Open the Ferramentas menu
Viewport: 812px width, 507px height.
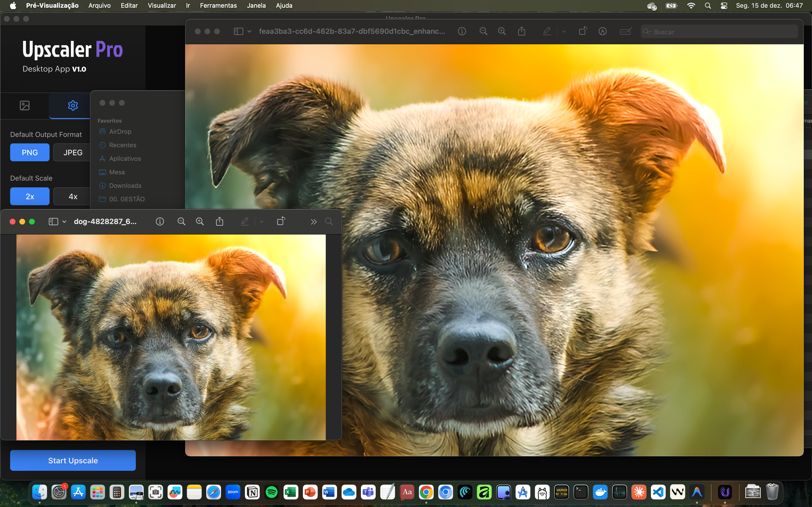218,5
